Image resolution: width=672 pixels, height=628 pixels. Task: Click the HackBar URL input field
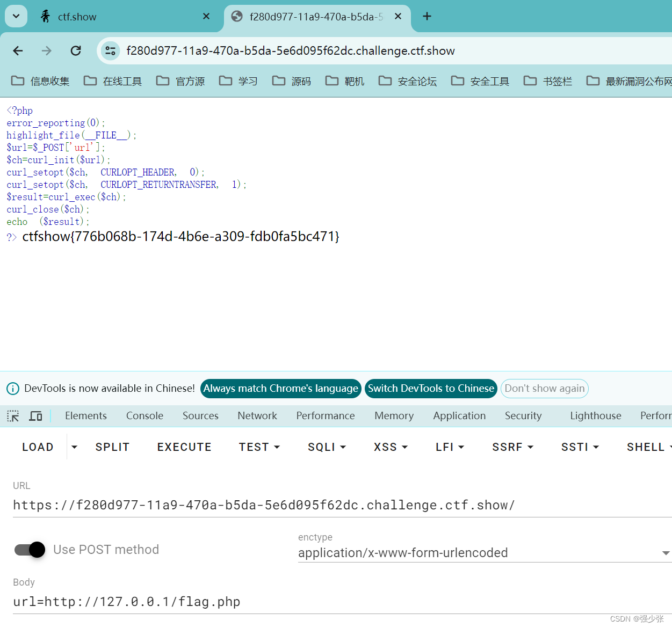pyautogui.click(x=342, y=506)
